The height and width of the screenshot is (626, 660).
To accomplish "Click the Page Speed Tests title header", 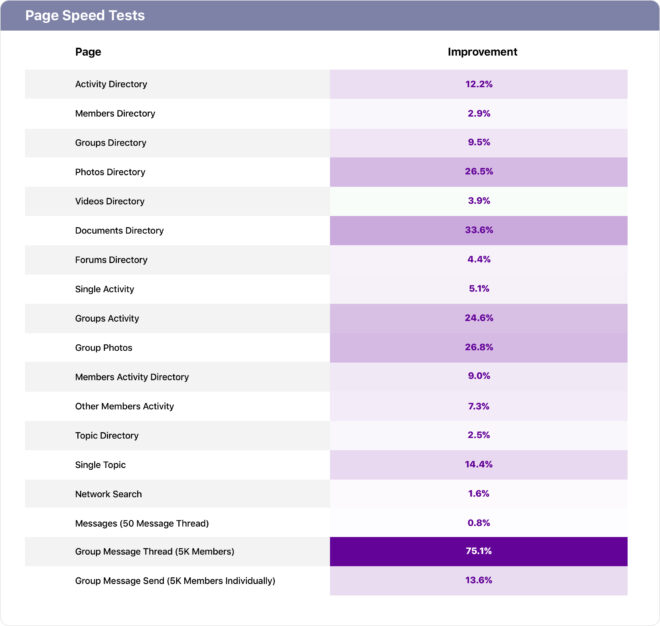I will coord(85,16).
